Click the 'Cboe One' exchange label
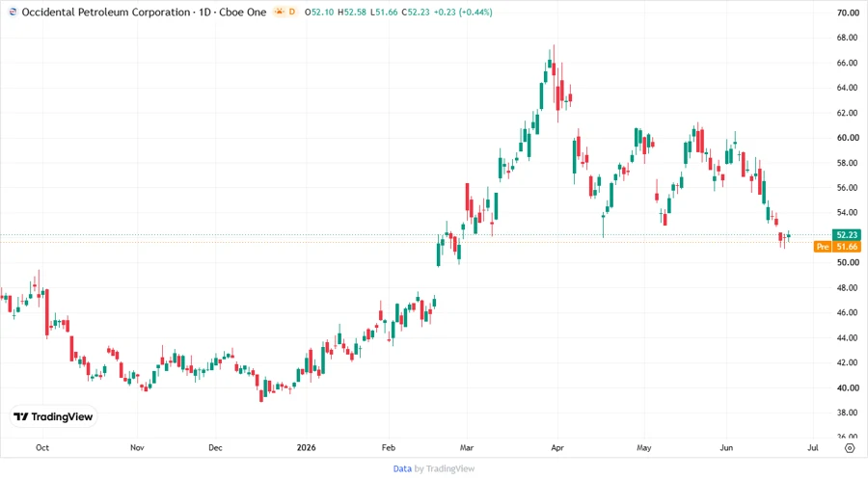 coord(242,12)
